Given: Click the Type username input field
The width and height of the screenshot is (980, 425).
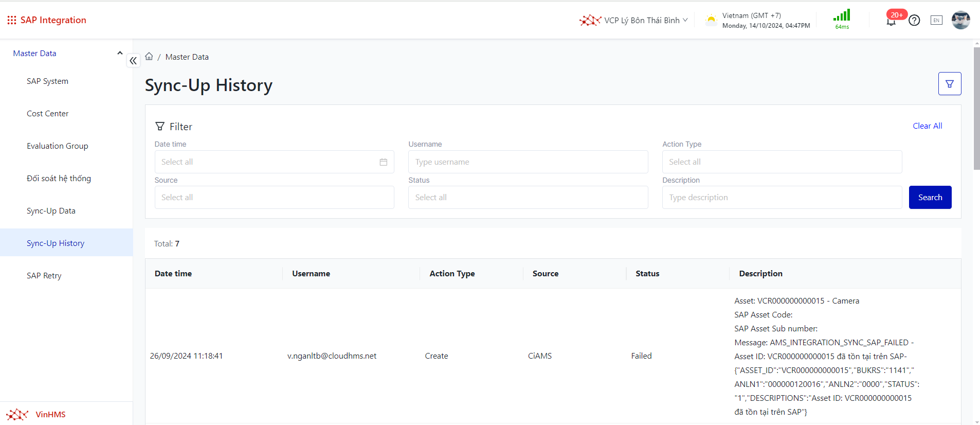Looking at the screenshot, I should 528,162.
